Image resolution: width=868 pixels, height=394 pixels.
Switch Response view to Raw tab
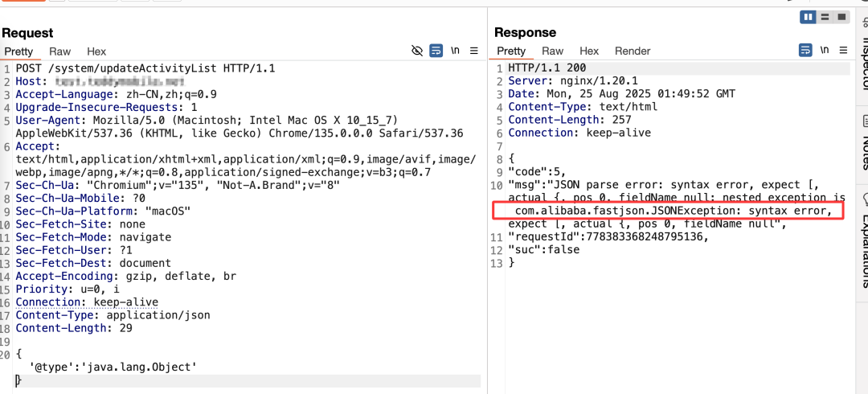pos(552,51)
